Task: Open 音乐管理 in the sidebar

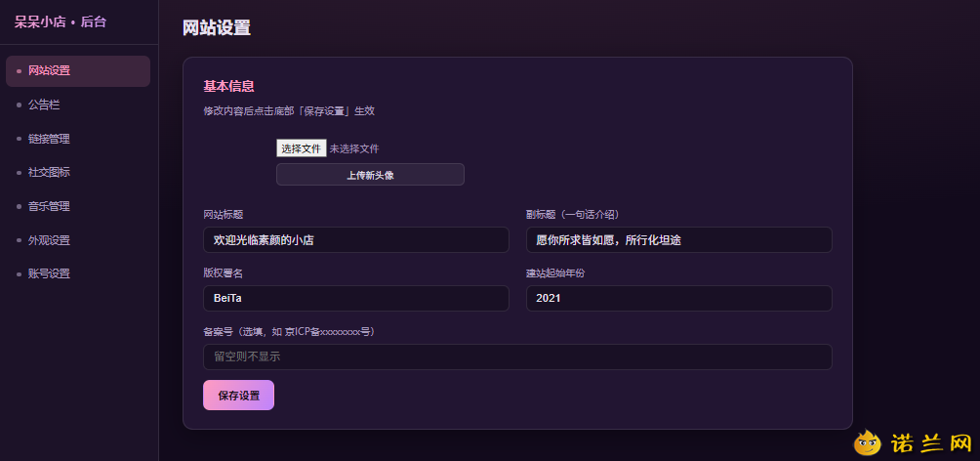Action: tap(78, 206)
